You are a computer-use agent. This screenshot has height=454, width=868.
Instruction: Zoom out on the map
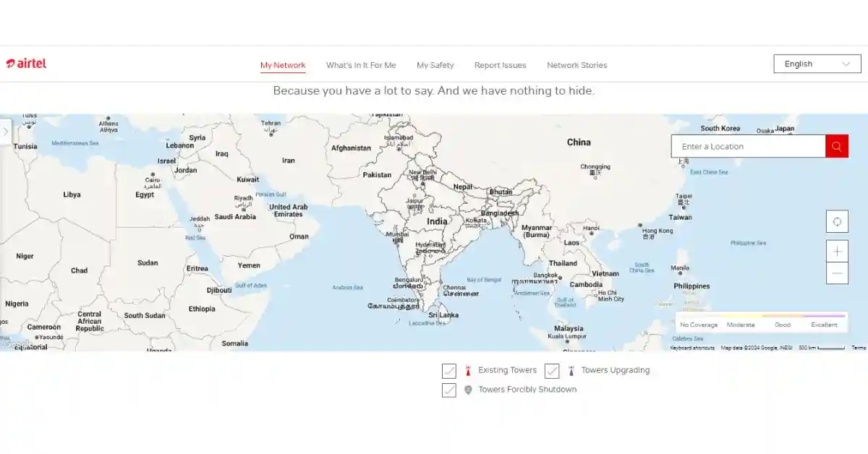837,273
